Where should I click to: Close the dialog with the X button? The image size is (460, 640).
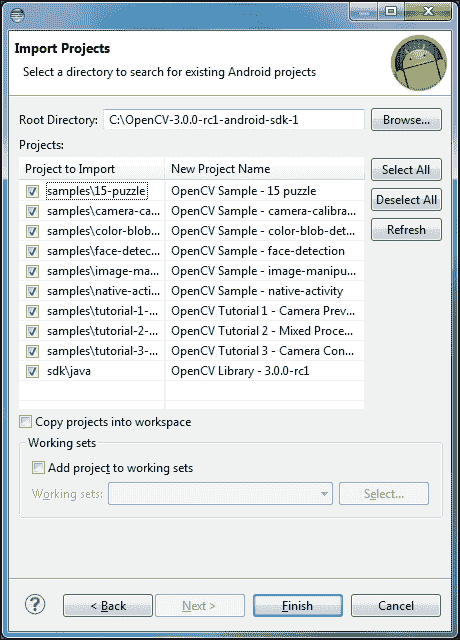pyautogui.click(x=428, y=11)
